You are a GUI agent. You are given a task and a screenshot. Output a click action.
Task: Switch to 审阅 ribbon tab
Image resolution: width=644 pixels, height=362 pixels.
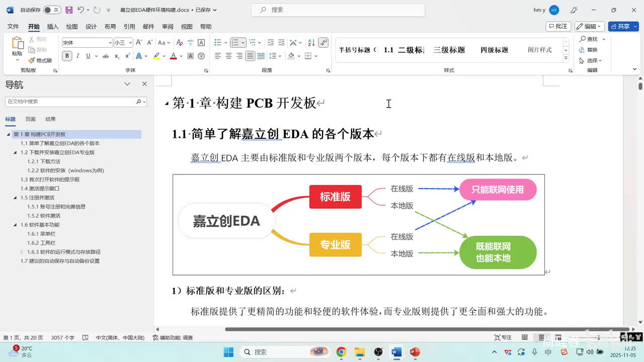point(168,27)
